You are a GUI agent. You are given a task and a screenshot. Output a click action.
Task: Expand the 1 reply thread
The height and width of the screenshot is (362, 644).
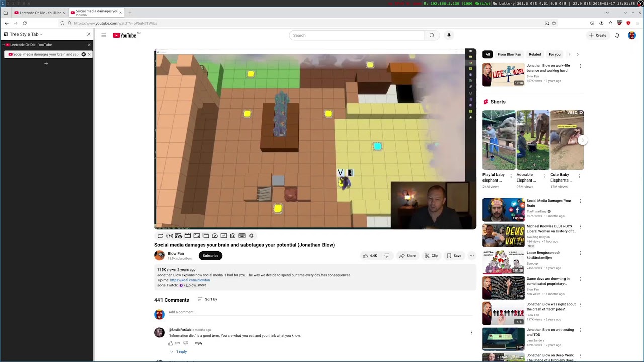179,352
